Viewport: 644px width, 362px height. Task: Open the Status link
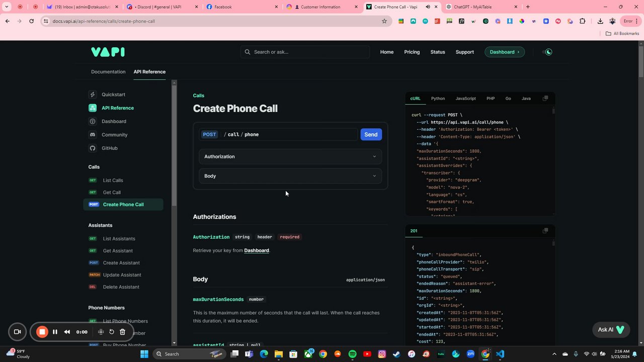(438, 52)
